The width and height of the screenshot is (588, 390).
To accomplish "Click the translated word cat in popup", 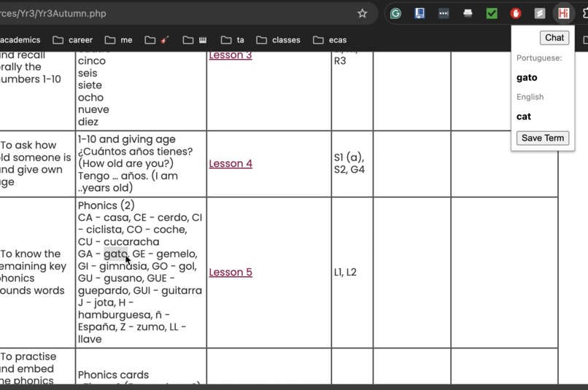I will pos(524,117).
